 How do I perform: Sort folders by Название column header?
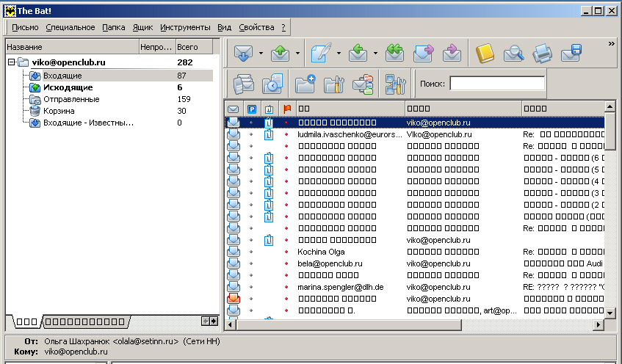[x=72, y=47]
